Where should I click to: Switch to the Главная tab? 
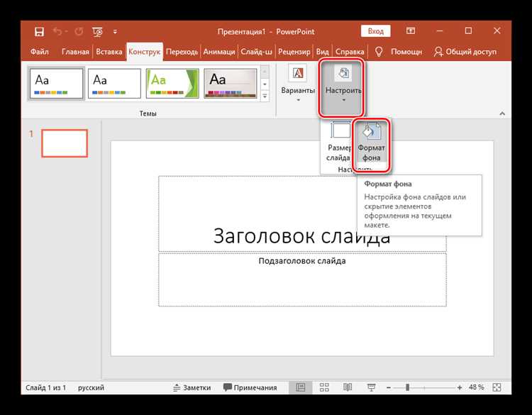pyautogui.click(x=75, y=52)
